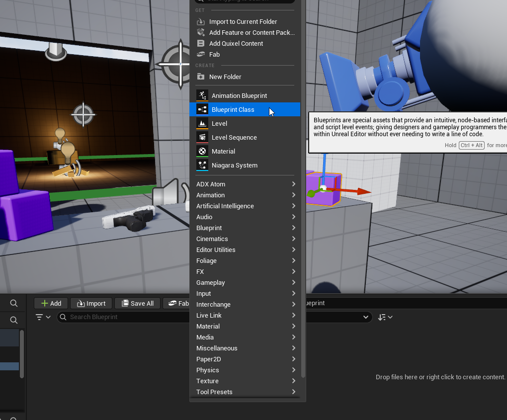Click the Search Blueprint field
This screenshot has width=507, height=420.
pyautogui.click(x=123, y=317)
